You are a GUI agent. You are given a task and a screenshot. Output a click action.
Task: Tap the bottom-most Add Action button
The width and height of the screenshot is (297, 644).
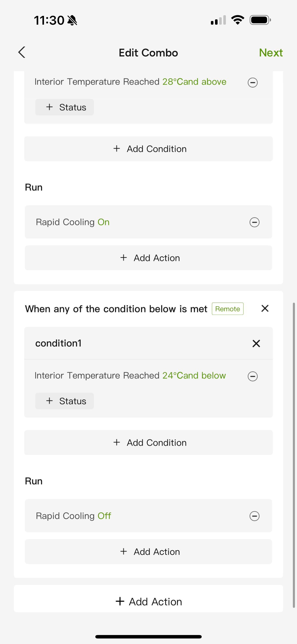click(148, 601)
